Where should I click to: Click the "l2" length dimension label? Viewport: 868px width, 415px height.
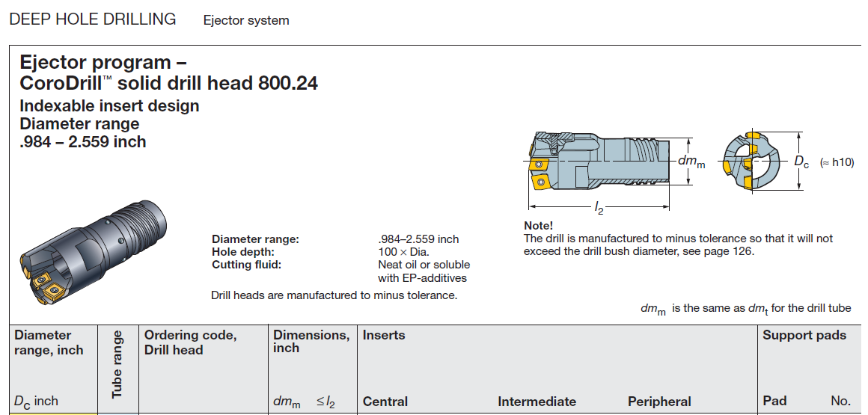(599, 208)
